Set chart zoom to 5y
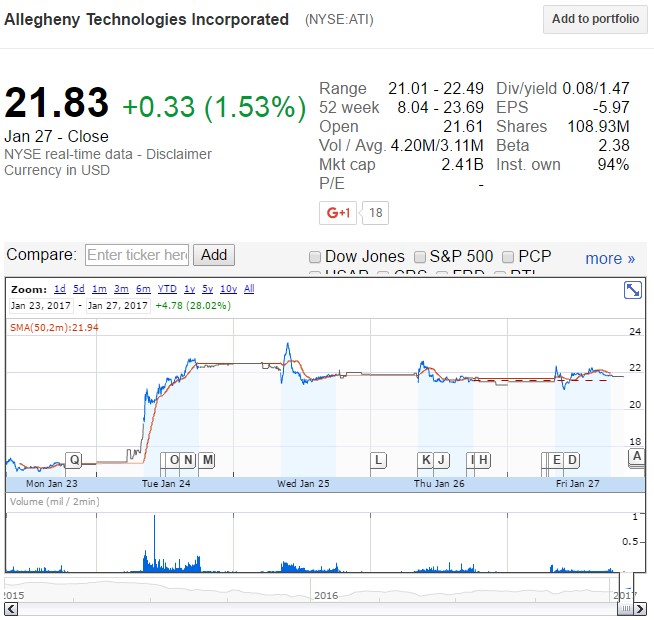The height and width of the screenshot is (620, 654). point(207,289)
